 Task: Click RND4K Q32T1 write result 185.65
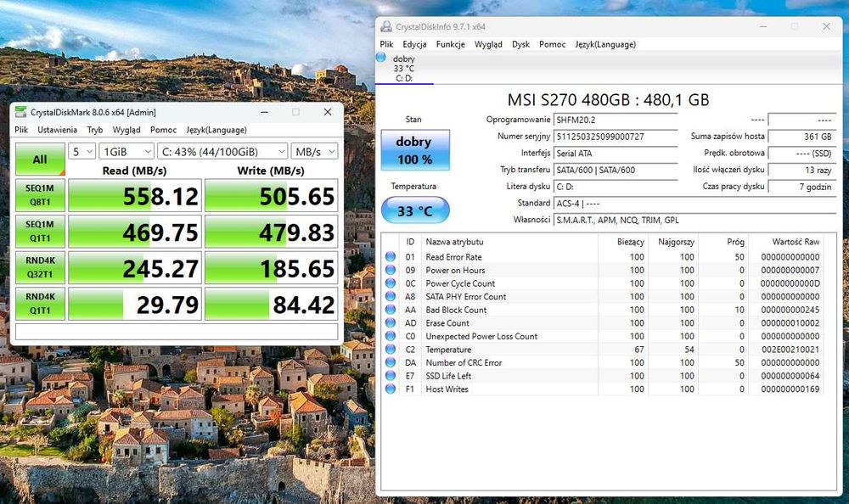(x=272, y=267)
